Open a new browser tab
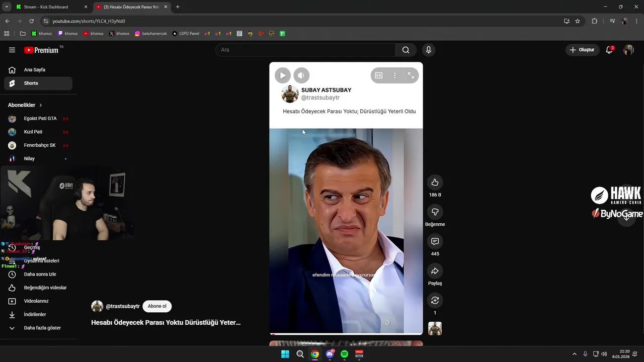Screen dimensions: 644x362 coord(178,7)
